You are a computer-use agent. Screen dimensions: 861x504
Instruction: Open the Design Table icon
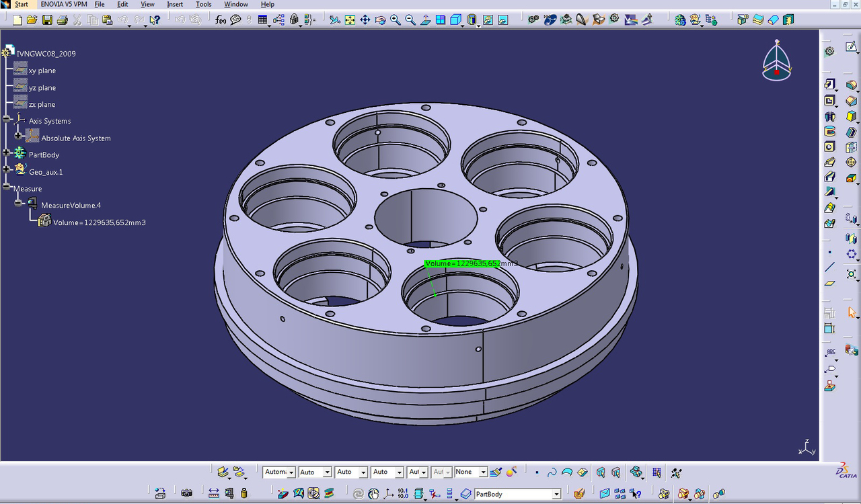[x=262, y=20]
